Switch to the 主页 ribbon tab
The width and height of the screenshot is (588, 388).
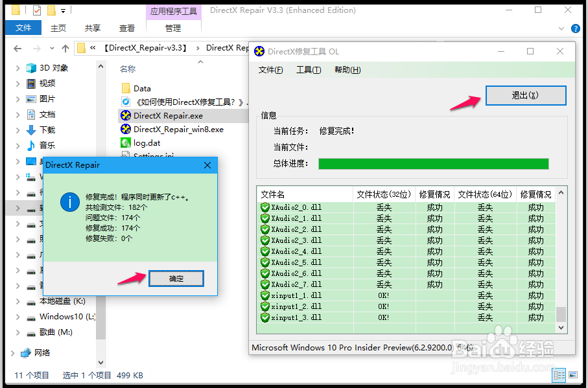click(58, 28)
